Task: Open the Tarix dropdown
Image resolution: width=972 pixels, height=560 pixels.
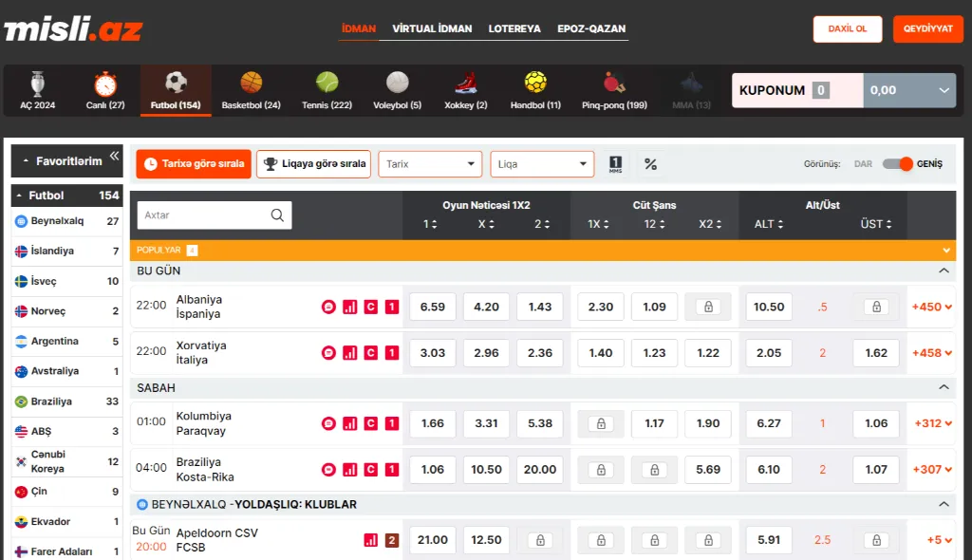Action: [430, 164]
